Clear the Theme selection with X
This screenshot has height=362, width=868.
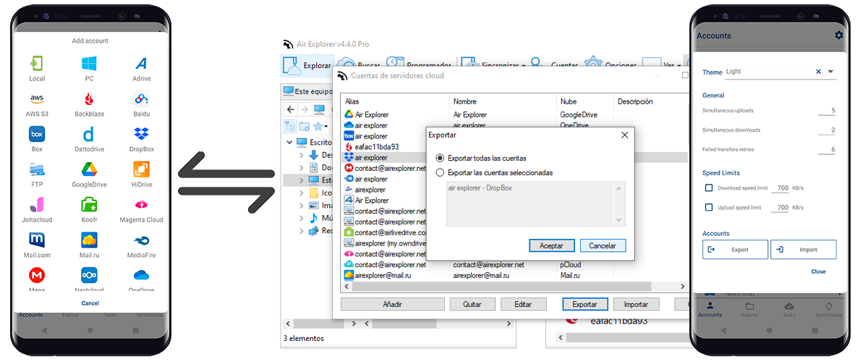click(x=819, y=72)
